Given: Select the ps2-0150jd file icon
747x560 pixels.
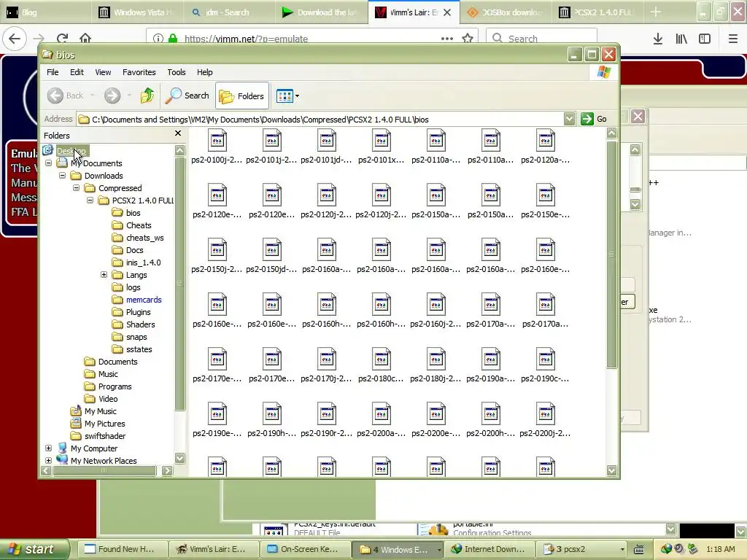Looking at the screenshot, I should click(272, 251).
